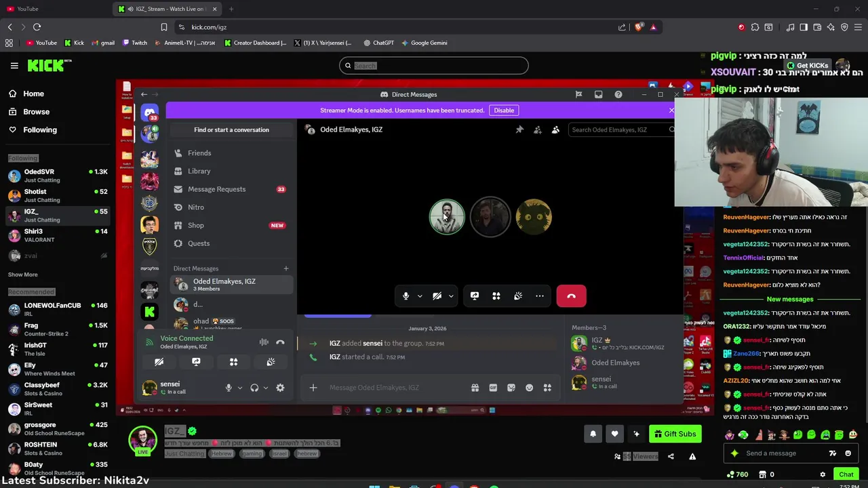The height and width of the screenshot is (488, 868).
Task: Open camera options arrow in call
Action: click(x=451, y=296)
